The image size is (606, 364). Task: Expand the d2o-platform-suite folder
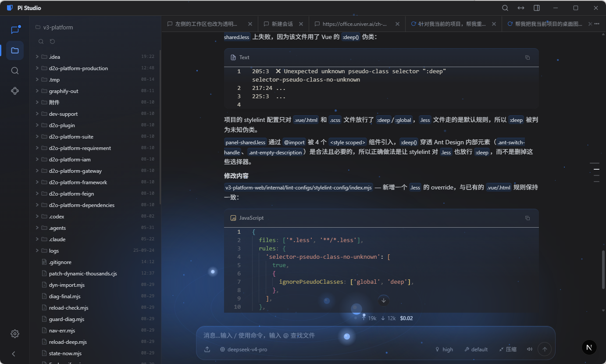pos(37,136)
